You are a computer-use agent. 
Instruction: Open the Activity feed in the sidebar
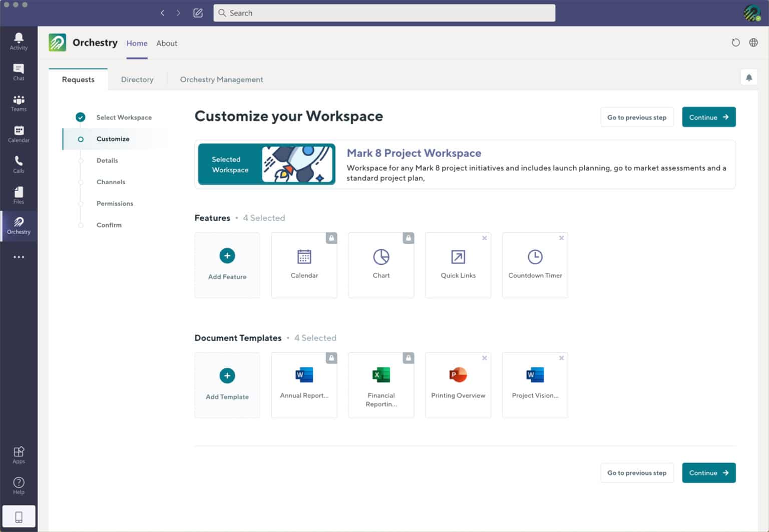click(19, 40)
